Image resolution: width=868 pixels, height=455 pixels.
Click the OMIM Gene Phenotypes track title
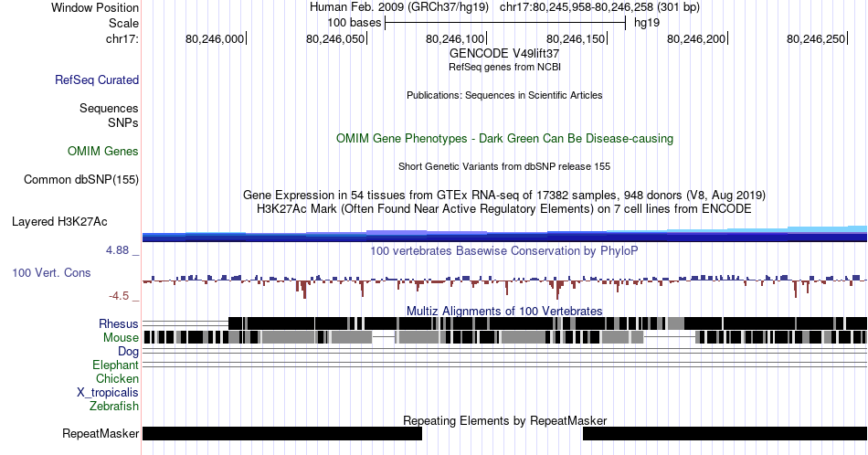[x=504, y=138]
